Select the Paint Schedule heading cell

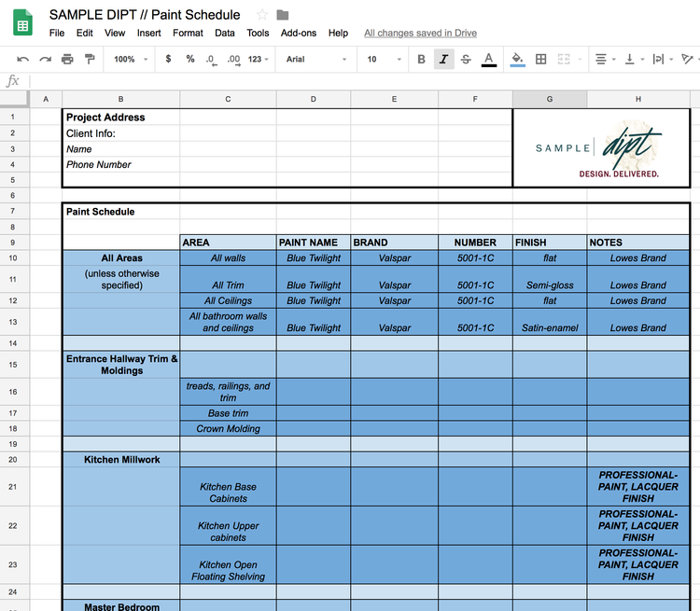pos(121,212)
